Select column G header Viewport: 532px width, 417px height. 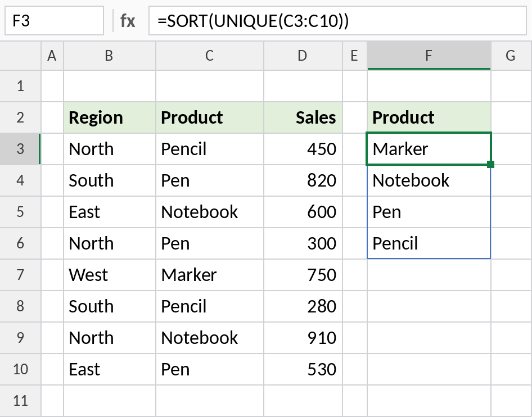coord(511,56)
